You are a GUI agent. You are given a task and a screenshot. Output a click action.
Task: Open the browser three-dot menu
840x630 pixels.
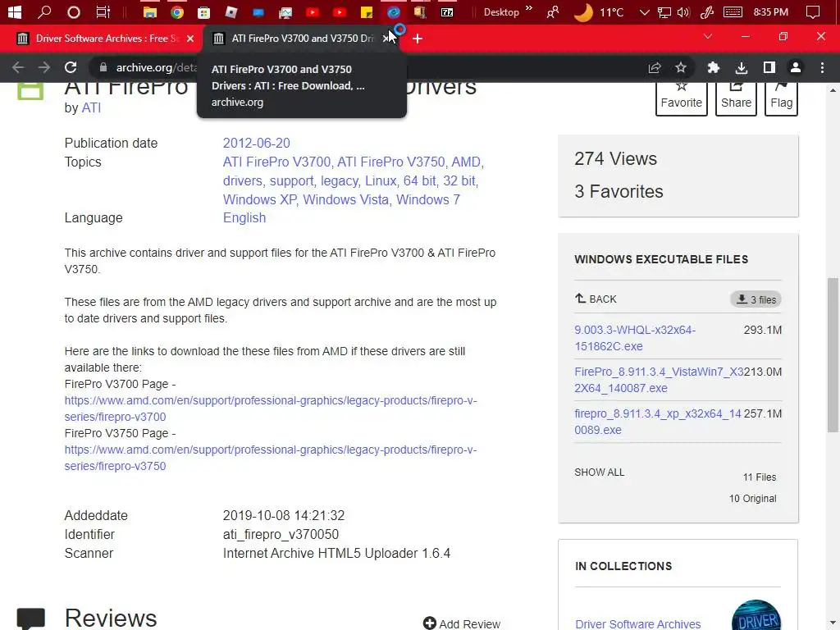[822, 67]
